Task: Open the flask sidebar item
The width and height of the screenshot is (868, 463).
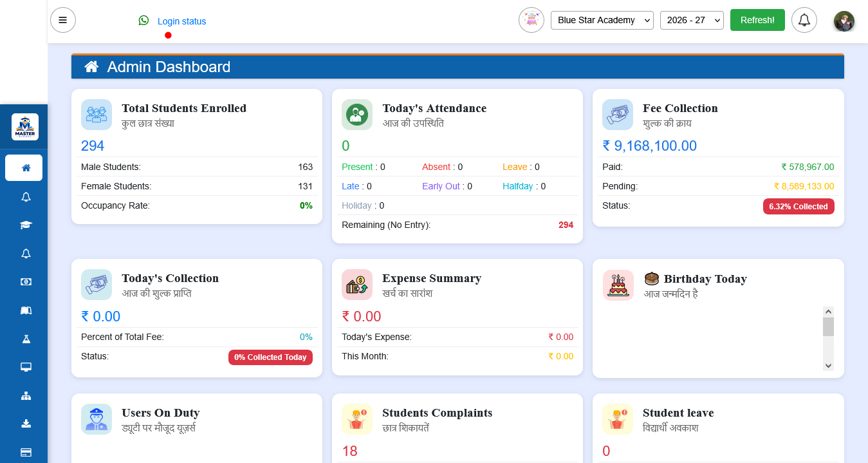Action: pos(26,339)
